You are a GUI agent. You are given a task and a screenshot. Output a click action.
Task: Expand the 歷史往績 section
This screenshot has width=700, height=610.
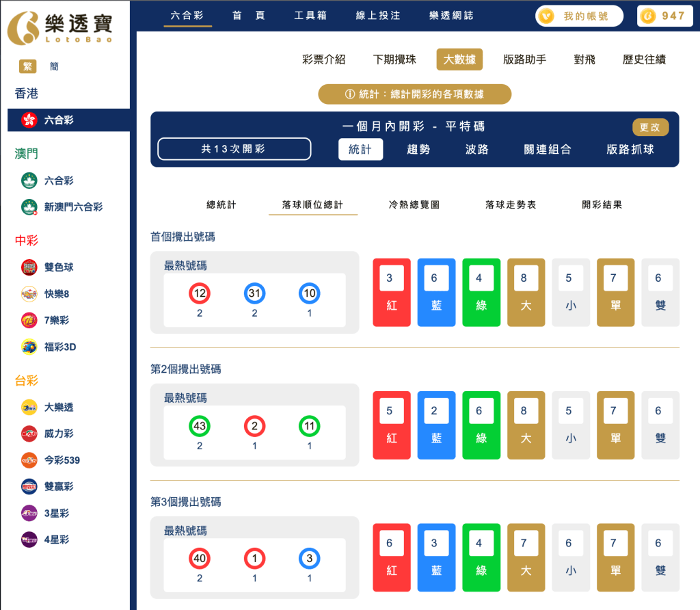point(643,59)
